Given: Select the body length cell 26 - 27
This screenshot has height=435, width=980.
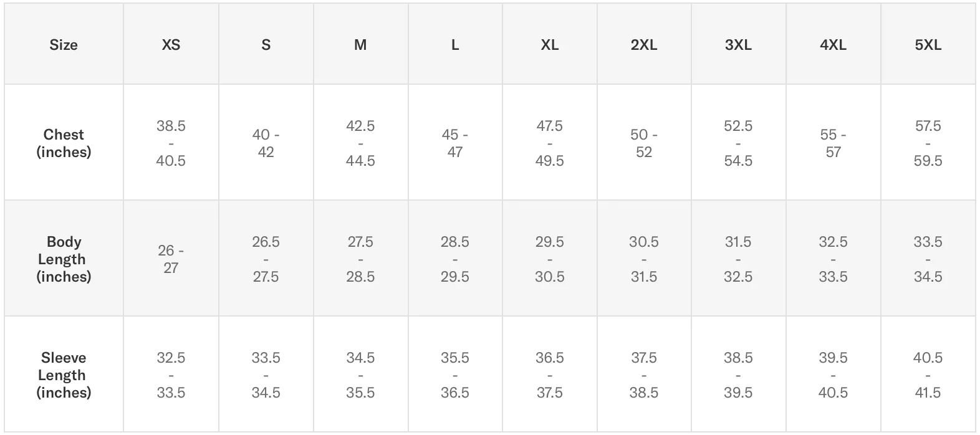Looking at the screenshot, I should 171,259.
